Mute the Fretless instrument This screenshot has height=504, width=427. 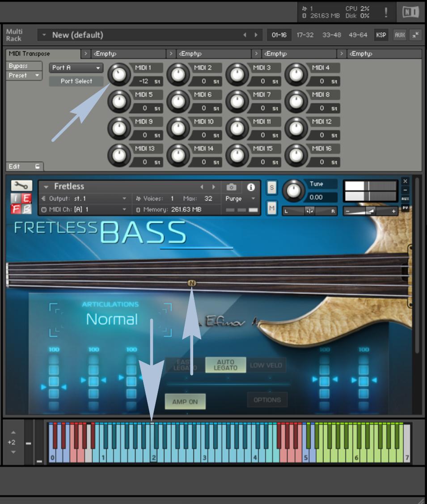tap(272, 208)
